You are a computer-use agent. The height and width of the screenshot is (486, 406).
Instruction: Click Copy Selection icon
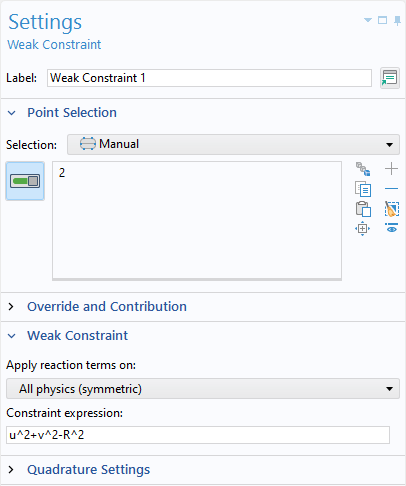[x=363, y=189]
